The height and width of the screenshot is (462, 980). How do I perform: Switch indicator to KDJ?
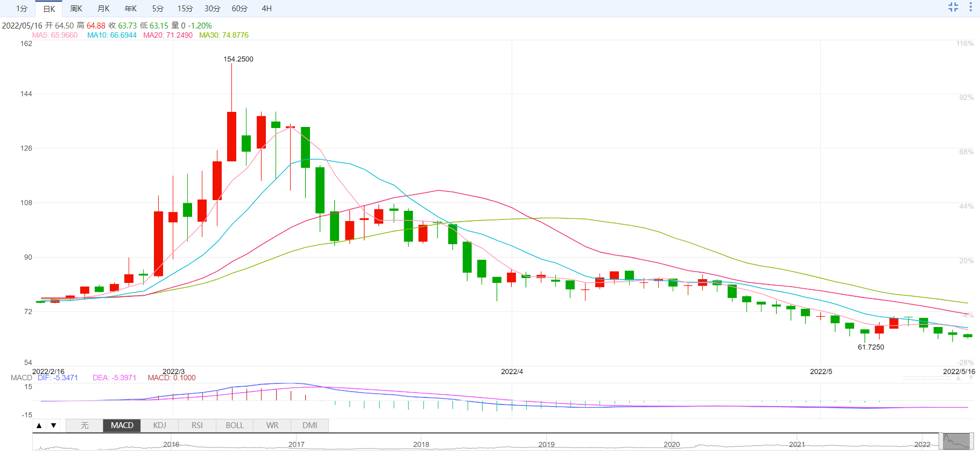[160, 425]
